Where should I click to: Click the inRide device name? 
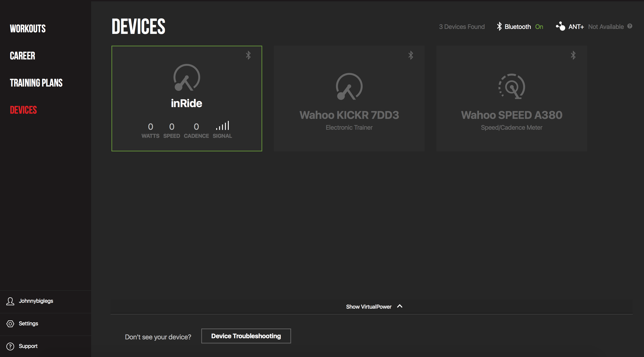187,103
